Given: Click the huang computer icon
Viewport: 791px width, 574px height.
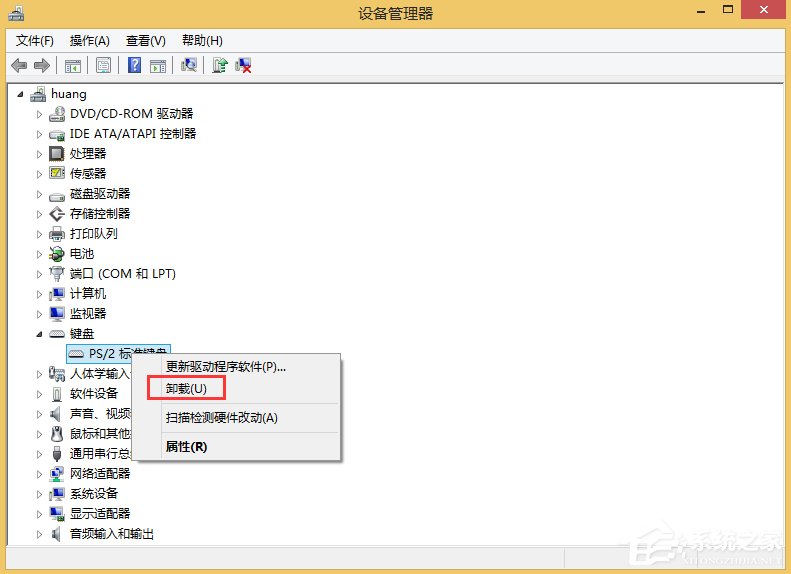Looking at the screenshot, I should pyautogui.click(x=38, y=94).
